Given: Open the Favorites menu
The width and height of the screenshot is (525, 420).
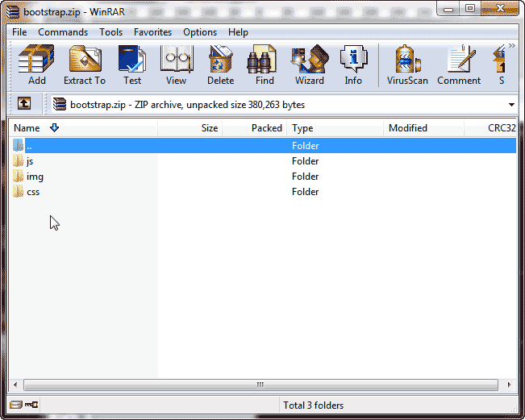Looking at the screenshot, I should pos(152,32).
